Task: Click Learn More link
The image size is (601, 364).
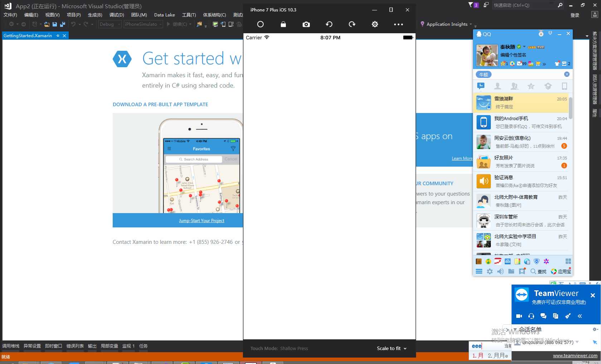Action: 462,158
